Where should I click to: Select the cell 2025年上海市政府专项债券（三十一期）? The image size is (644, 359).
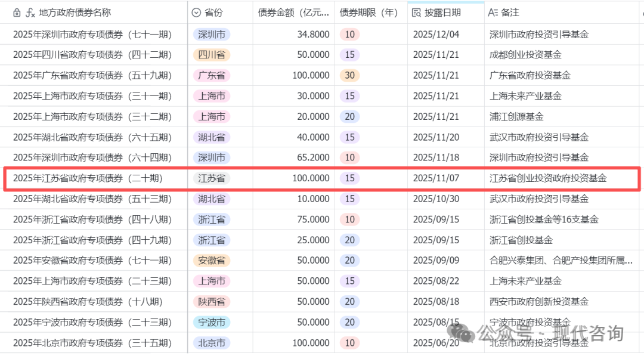click(x=94, y=95)
